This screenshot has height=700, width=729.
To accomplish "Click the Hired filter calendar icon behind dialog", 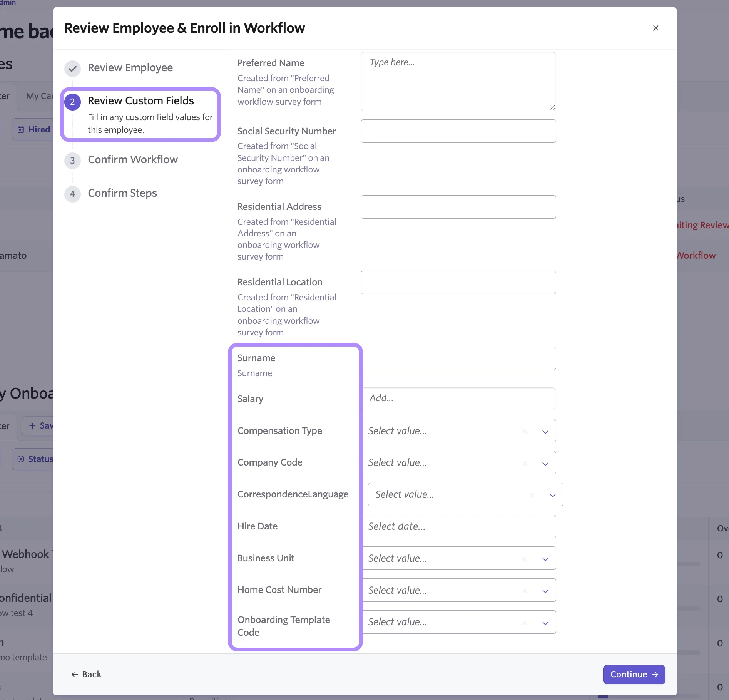I will [x=21, y=129].
